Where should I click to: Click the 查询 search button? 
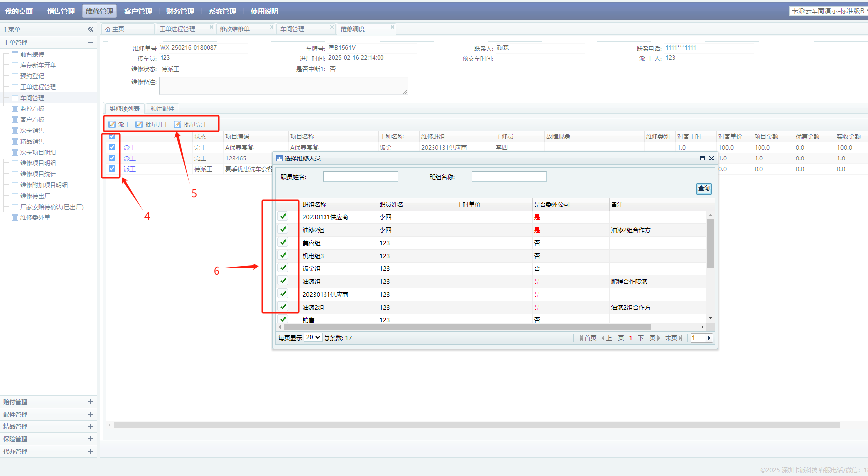pos(704,188)
